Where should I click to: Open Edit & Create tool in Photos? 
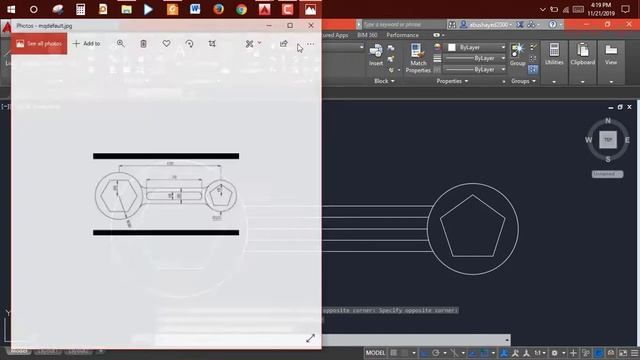click(249, 43)
